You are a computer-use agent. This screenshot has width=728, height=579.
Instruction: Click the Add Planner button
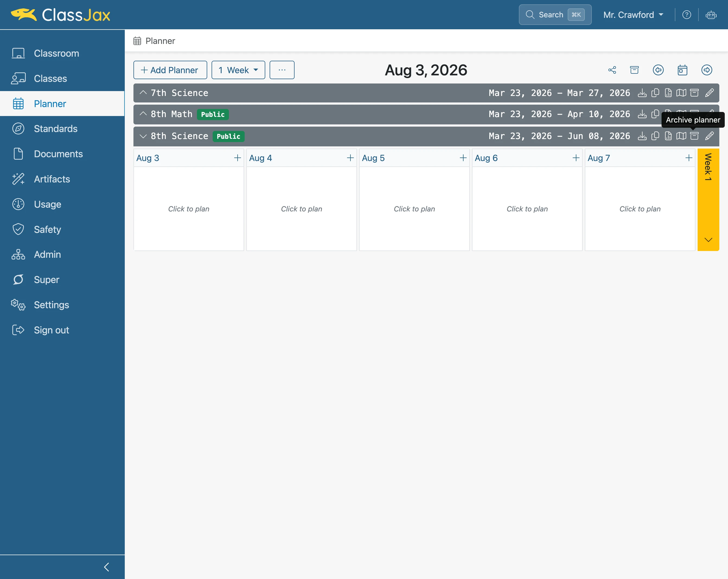170,70
